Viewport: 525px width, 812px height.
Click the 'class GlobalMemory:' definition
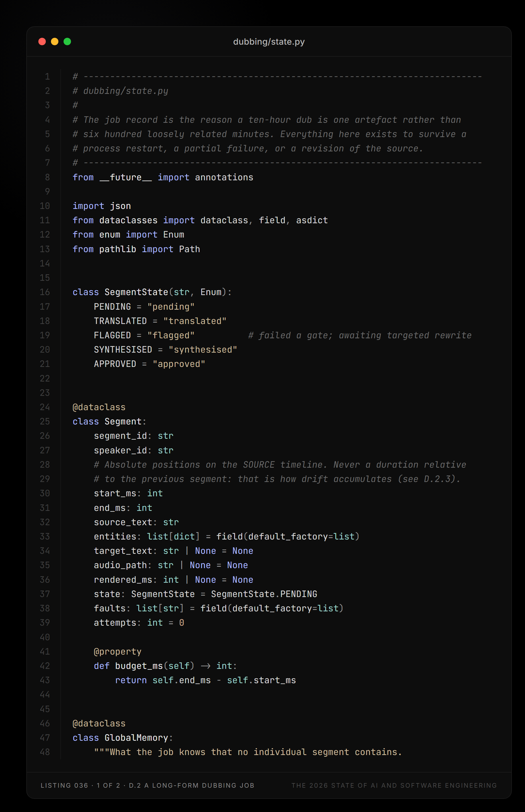(123, 738)
